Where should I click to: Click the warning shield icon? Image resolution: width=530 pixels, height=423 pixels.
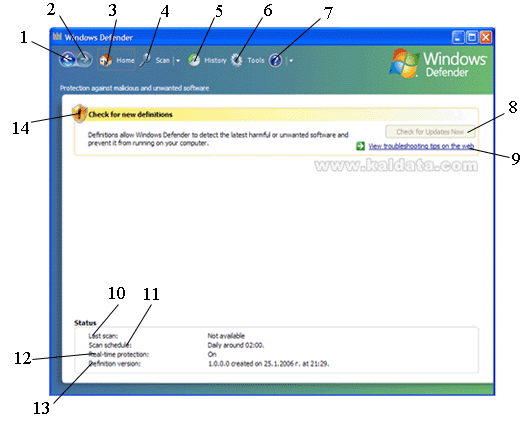pos(79,114)
